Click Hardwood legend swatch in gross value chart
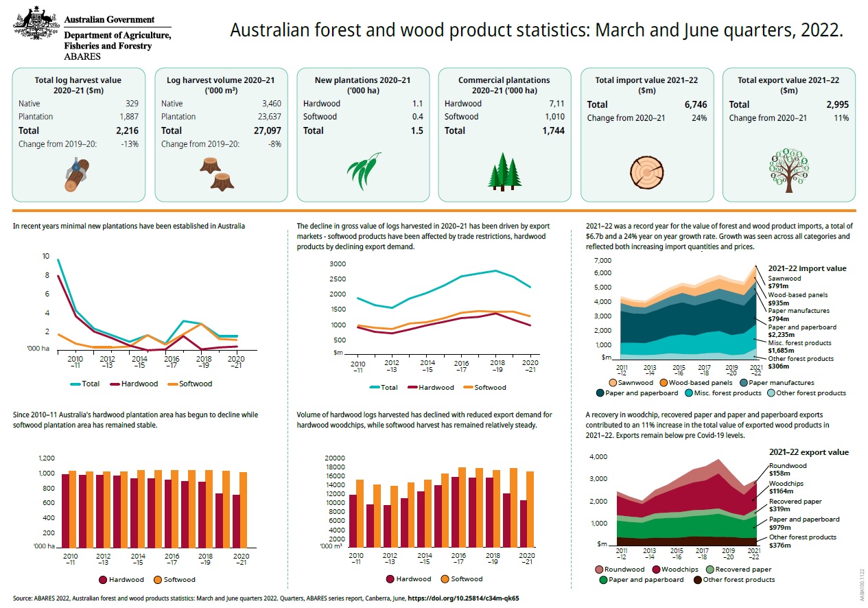Viewport: 868px width, 608px height. pos(414,387)
